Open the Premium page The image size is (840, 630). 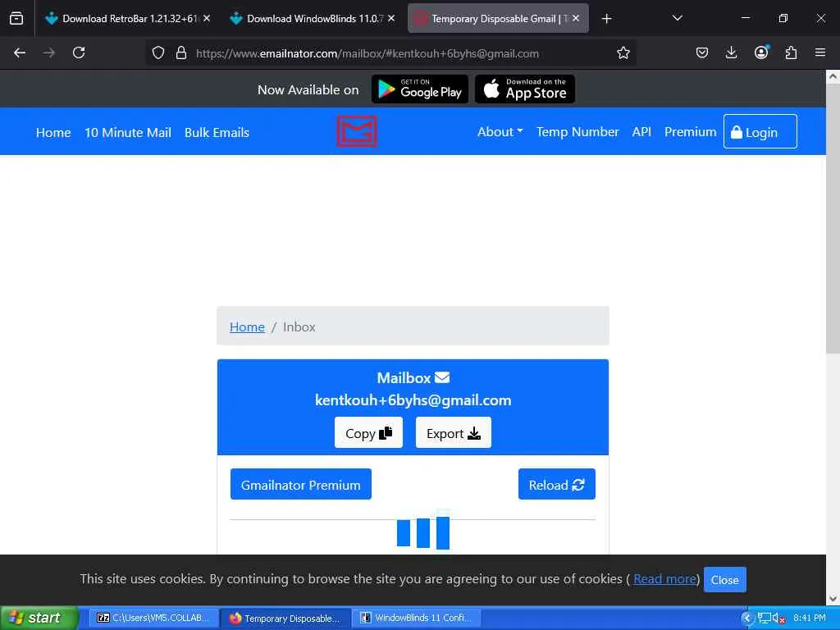coord(690,132)
